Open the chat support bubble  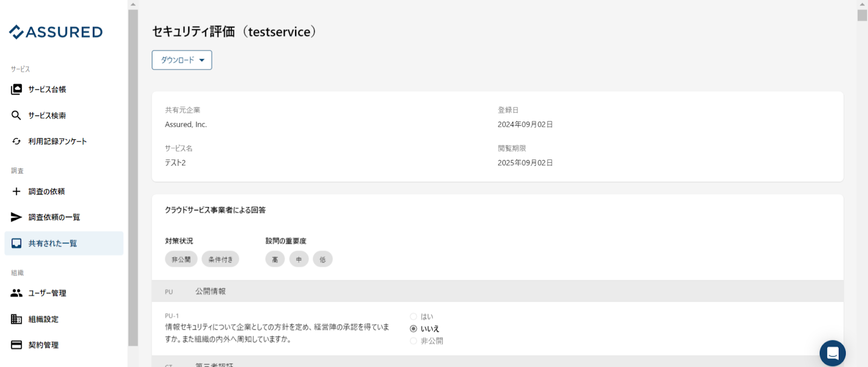coord(833,353)
